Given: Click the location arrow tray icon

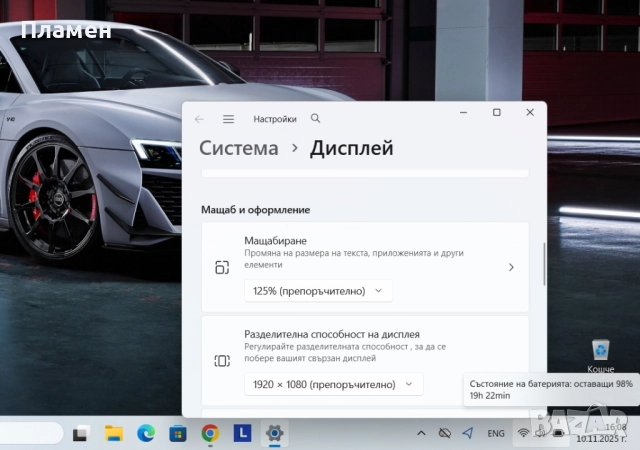Looking at the screenshot, I should [x=468, y=433].
